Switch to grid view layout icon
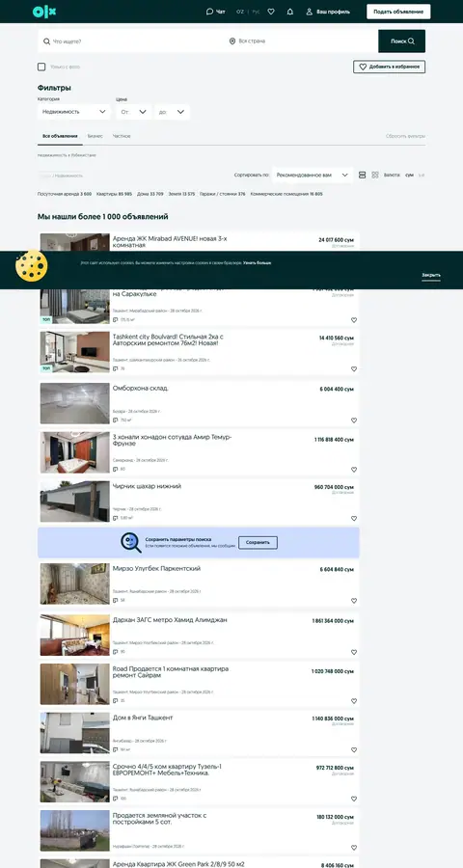 coord(375,175)
